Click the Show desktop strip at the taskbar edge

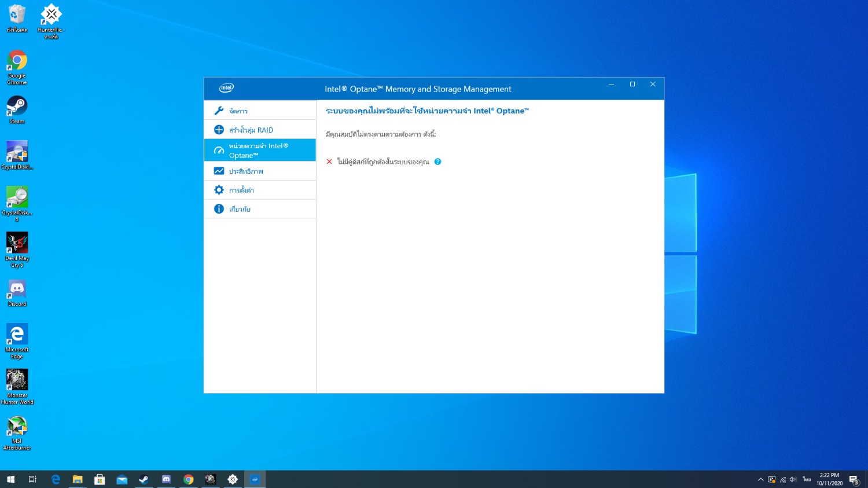866,479
